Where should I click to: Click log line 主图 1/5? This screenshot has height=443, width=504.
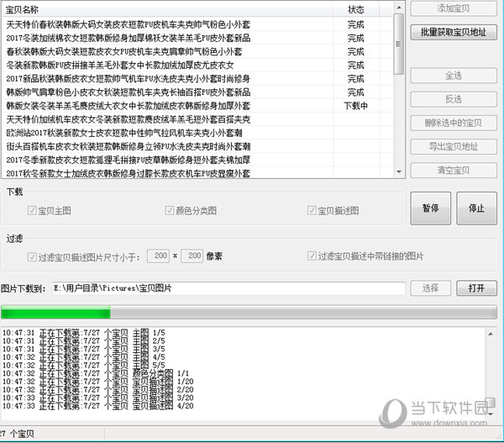(x=84, y=333)
